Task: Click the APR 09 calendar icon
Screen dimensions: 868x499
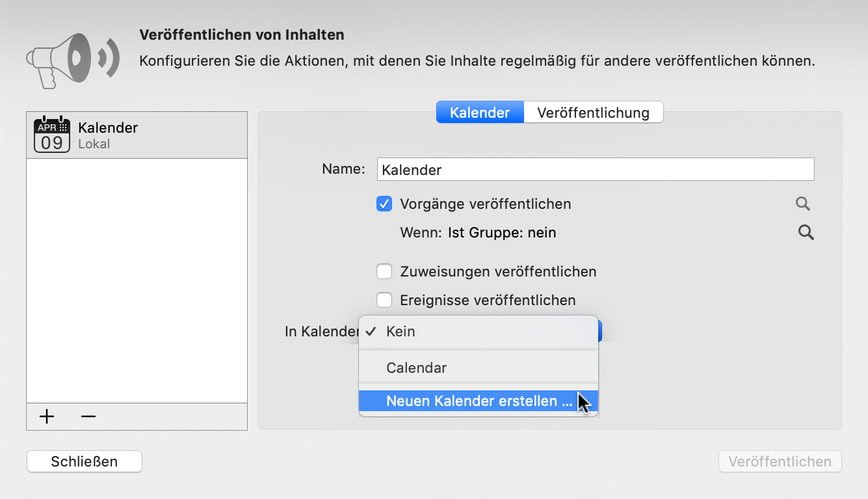Action: tap(52, 135)
